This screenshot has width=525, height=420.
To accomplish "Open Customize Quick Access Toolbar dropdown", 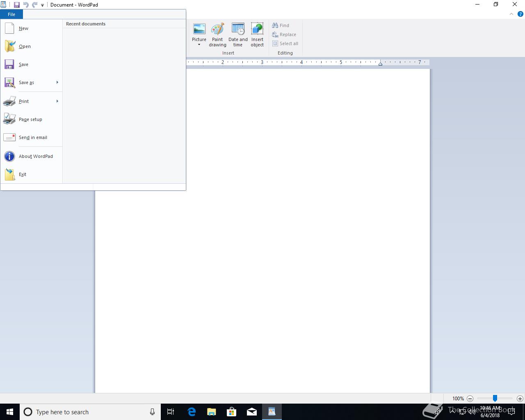I will (42, 5).
